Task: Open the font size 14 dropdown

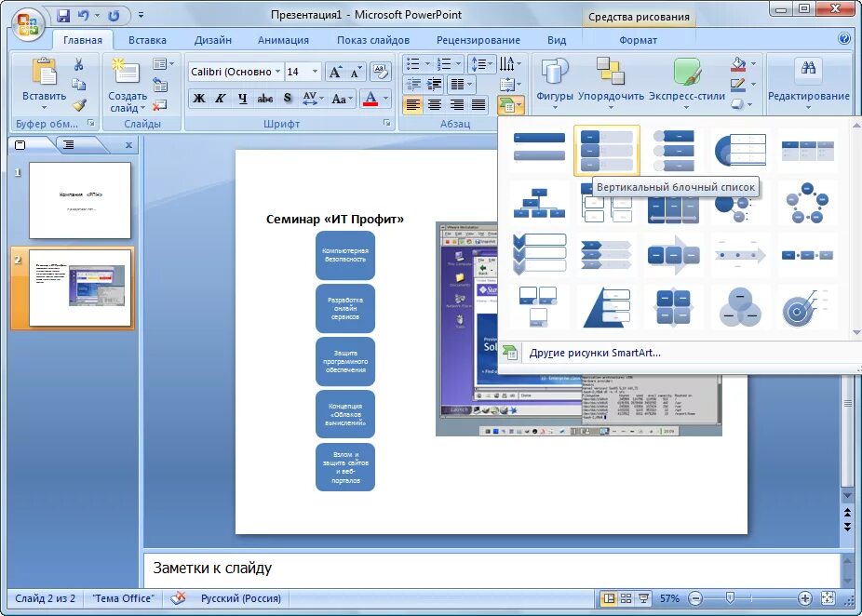Action: pos(315,72)
